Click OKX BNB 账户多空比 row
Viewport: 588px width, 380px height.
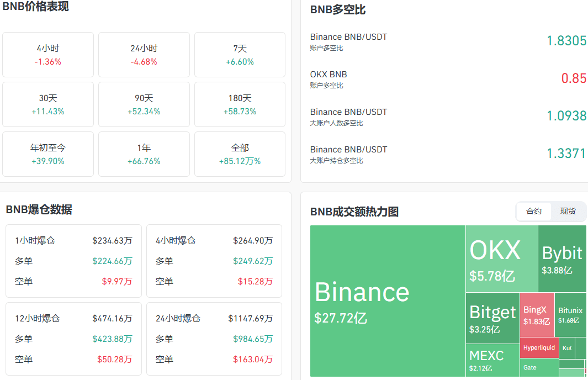[448, 79]
